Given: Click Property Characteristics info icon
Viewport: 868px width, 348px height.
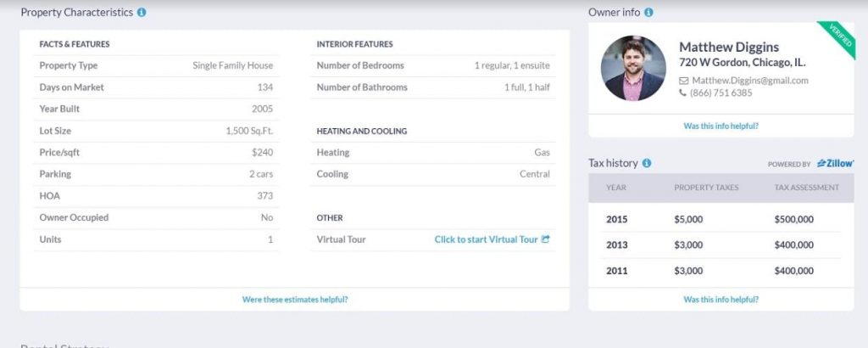Looking at the screenshot, I should pos(142,13).
